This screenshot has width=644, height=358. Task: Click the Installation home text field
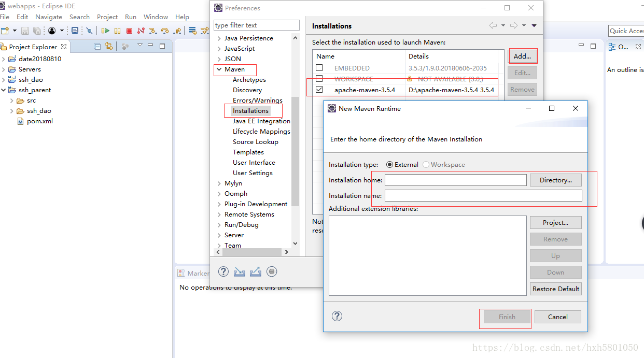456,180
